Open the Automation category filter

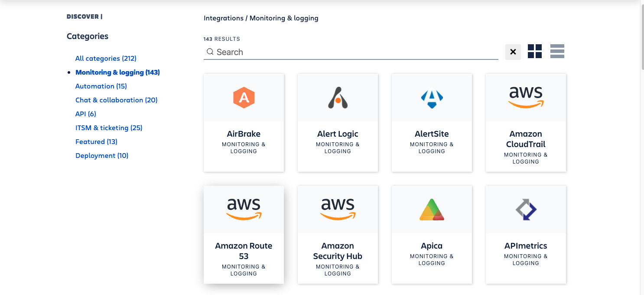pos(101,86)
